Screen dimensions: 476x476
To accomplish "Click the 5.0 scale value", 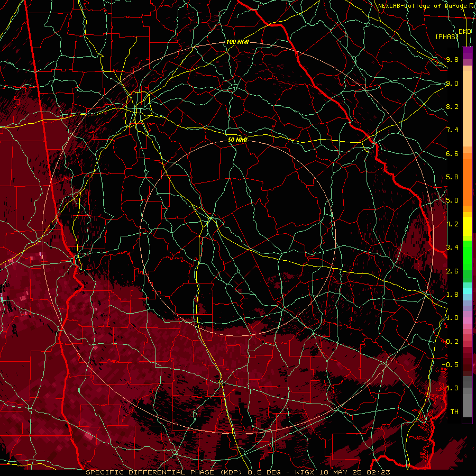I will pyautogui.click(x=452, y=200).
